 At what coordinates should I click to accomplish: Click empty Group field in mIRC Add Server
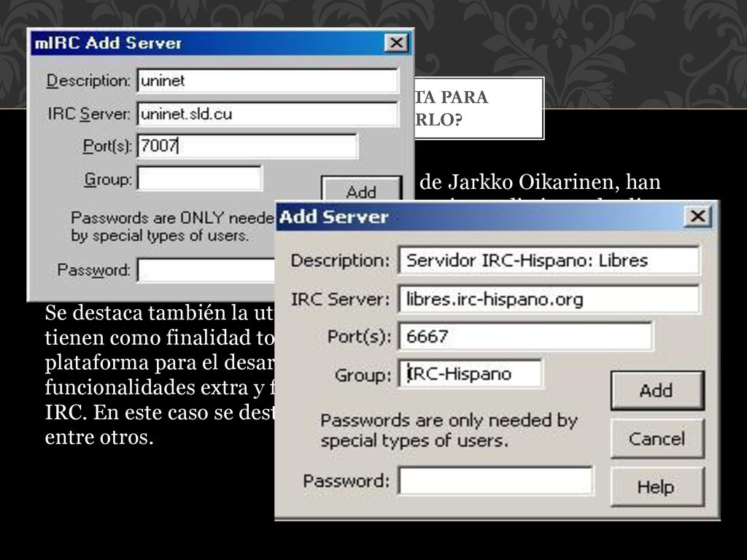[200, 179]
